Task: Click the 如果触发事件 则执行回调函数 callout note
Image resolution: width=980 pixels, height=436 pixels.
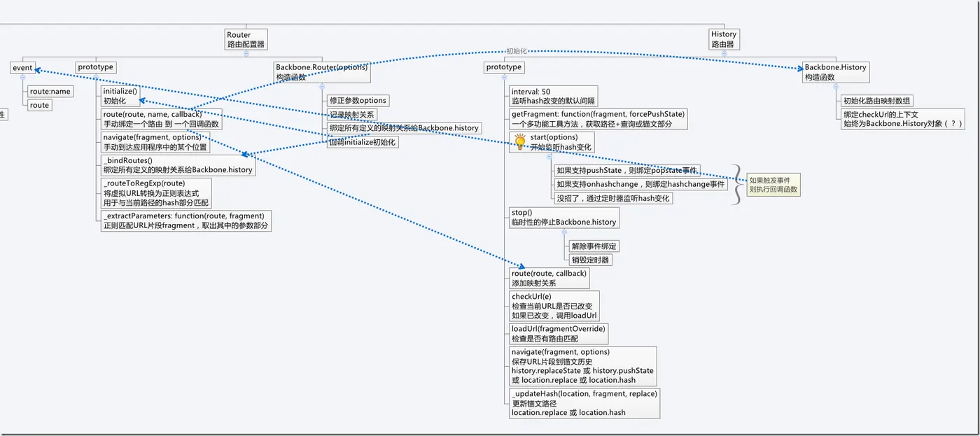Action: tap(773, 185)
